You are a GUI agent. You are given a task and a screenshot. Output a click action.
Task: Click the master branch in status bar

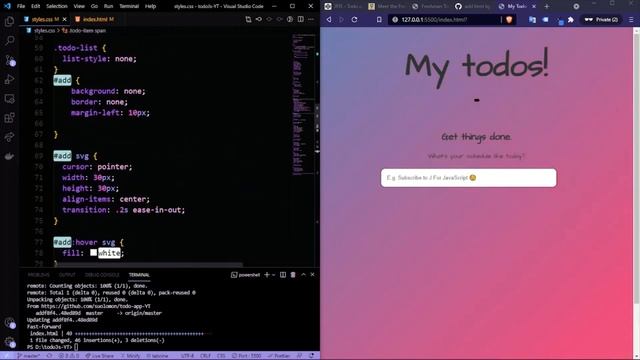[x=29, y=356]
